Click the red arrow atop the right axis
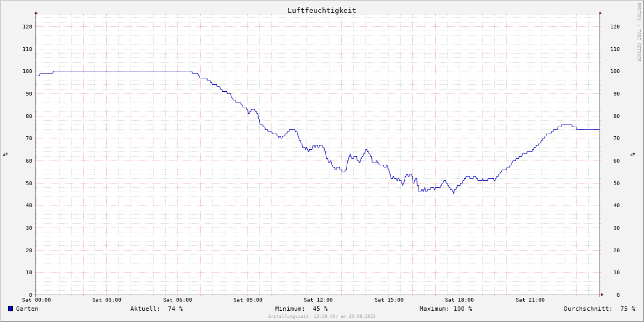644x322 pixels. point(600,12)
